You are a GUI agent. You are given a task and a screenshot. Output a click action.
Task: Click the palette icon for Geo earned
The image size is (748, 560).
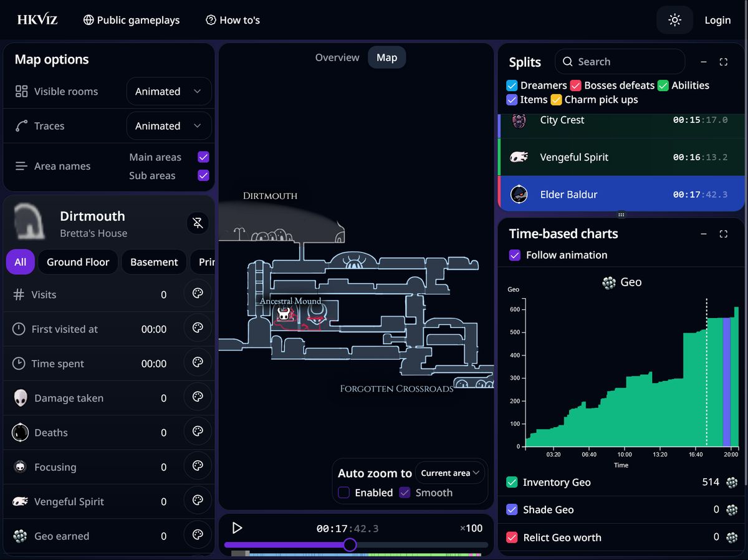click(198, 536)
